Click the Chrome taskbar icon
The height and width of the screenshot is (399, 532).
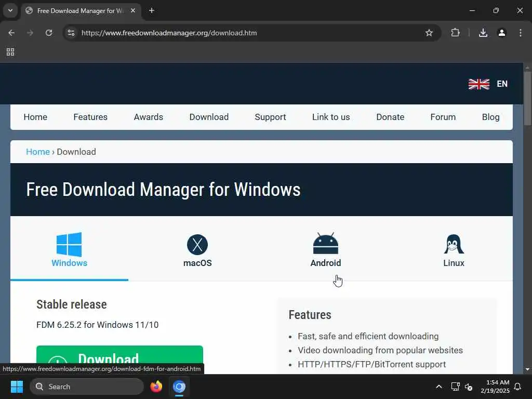[x=179, y=387]
